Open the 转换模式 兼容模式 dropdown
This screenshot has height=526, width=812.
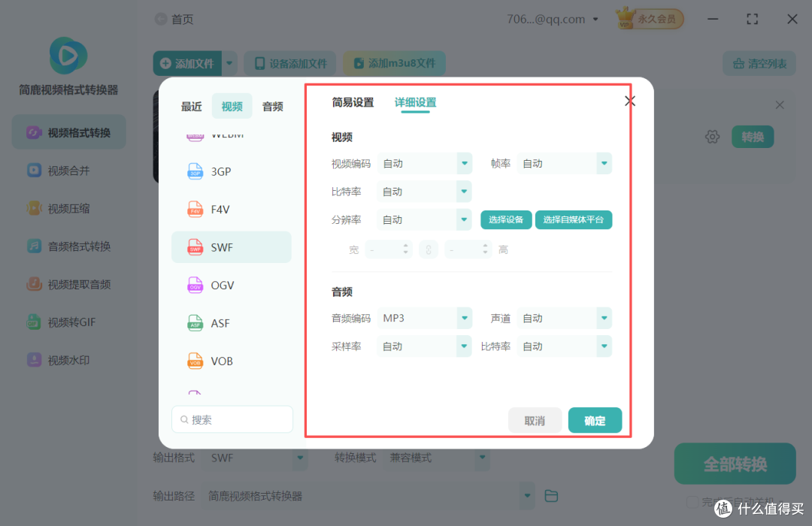point(437,458)
